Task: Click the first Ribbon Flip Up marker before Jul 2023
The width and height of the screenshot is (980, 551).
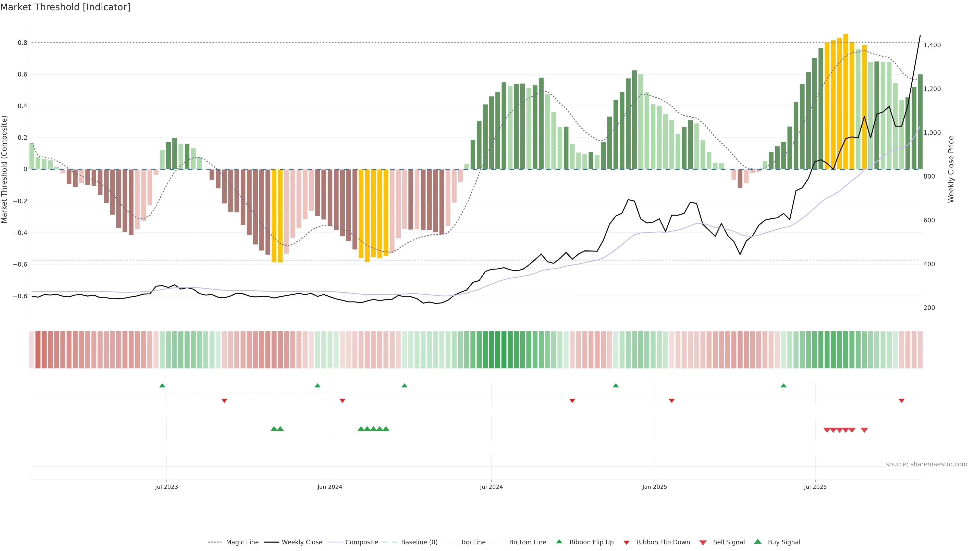Action: 162,386
